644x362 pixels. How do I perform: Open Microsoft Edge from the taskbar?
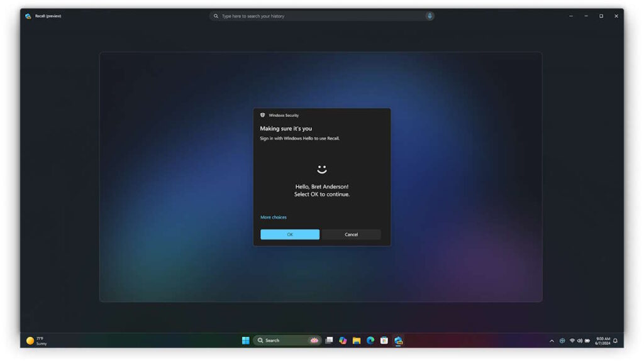[370, 340]
